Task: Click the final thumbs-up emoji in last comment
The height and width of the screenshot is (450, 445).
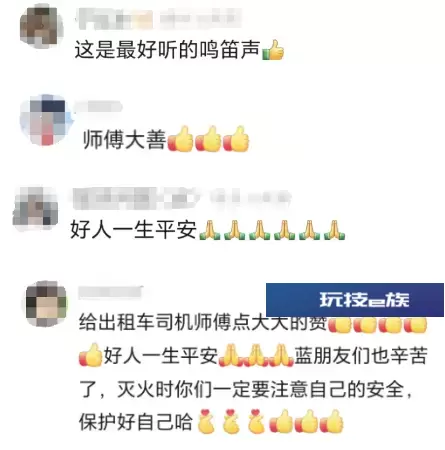Action: point(332,421)
